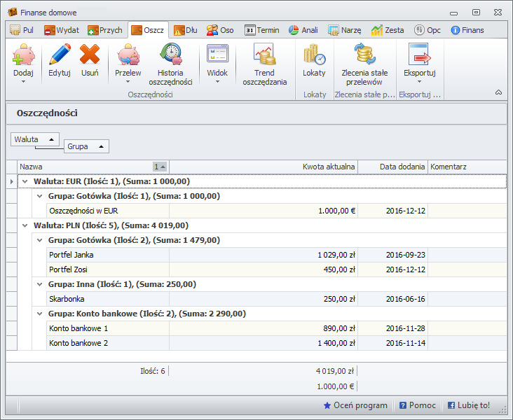513x420 pixels.
Task: Switch to the Zesta tab
Action: click(388, 30)
